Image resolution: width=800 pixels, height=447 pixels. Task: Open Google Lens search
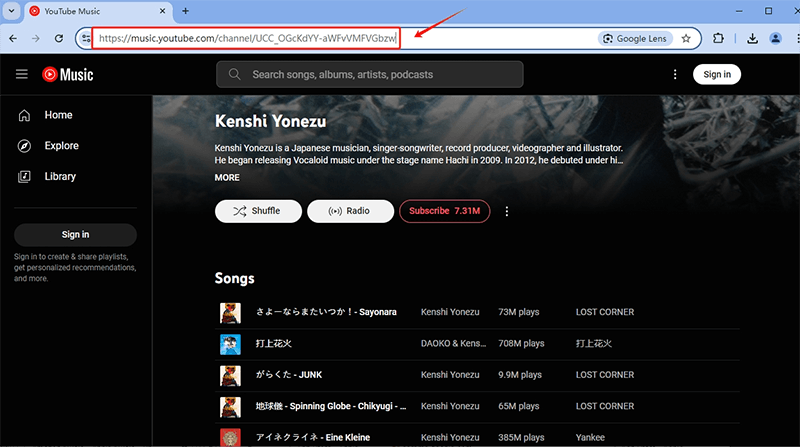pyautogui.click(x=635, y=38)
